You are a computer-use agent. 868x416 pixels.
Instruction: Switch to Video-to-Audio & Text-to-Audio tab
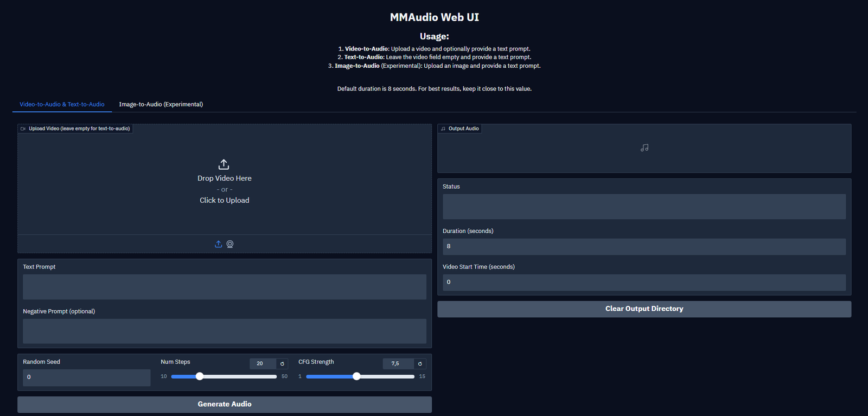tap(62, 104)
